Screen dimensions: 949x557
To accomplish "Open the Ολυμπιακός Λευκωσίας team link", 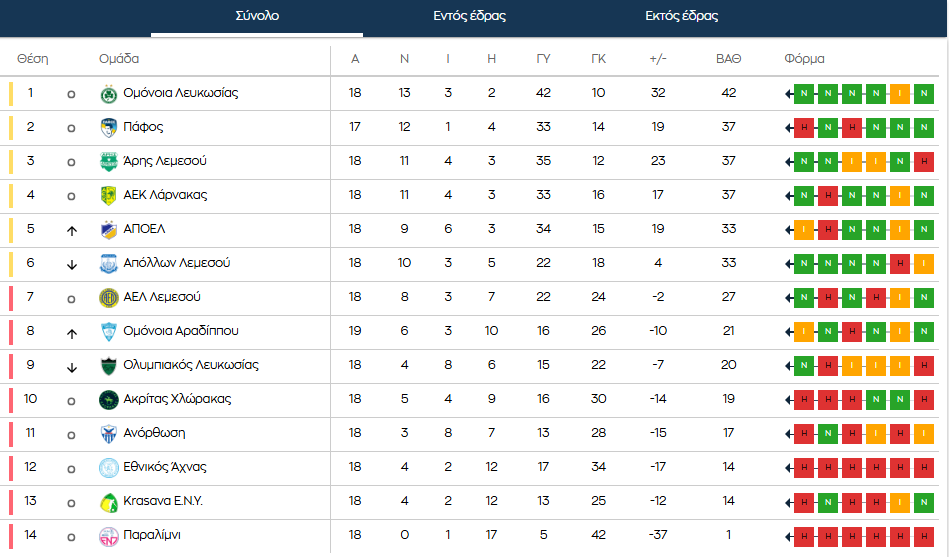I will click(x=190, y=365).
